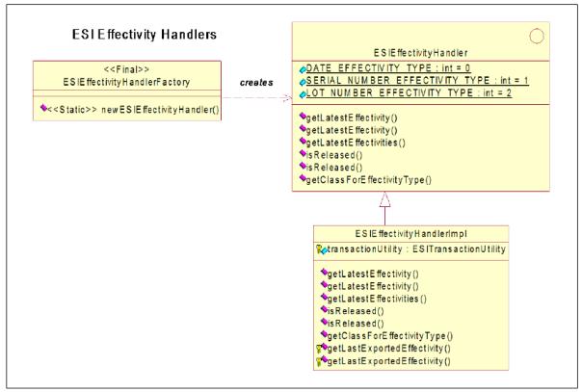The width and height of the screenshot is (582, 392).
Task: Click operation icon of getClassForEffectivityType() in ESIEffectivityHandlerImpl
Action: (x=324, y=334)
